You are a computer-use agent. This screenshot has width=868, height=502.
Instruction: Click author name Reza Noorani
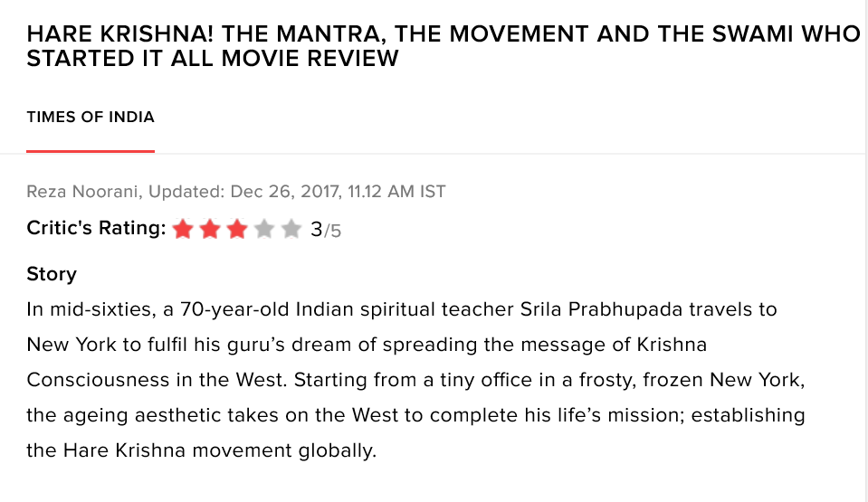(x=83, y=192)
